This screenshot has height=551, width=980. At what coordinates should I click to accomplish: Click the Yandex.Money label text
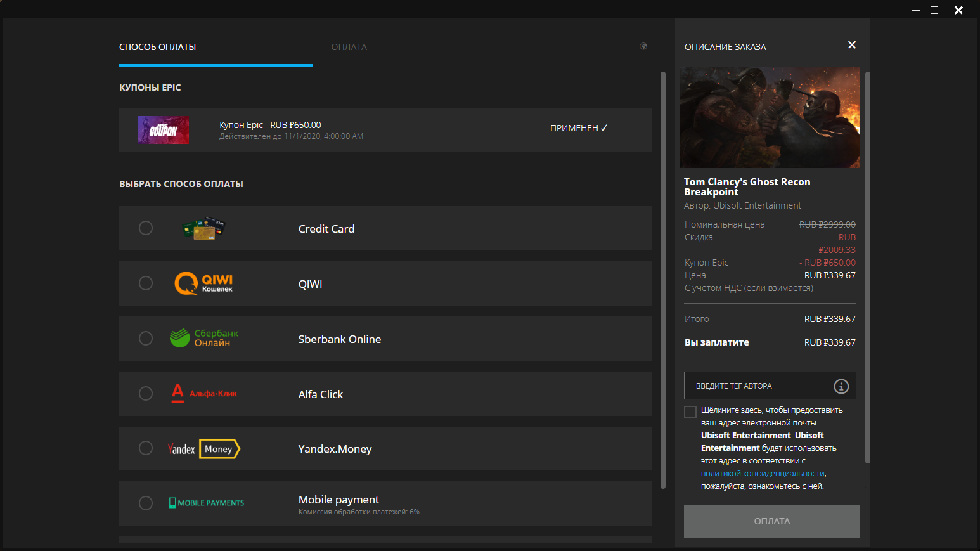point(335,449)
